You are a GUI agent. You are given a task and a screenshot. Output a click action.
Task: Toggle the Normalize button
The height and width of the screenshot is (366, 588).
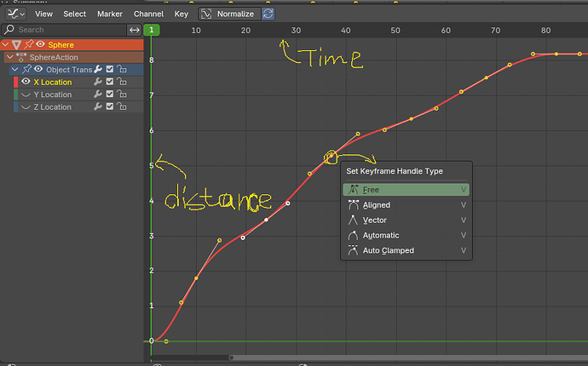tap(229, 14)
